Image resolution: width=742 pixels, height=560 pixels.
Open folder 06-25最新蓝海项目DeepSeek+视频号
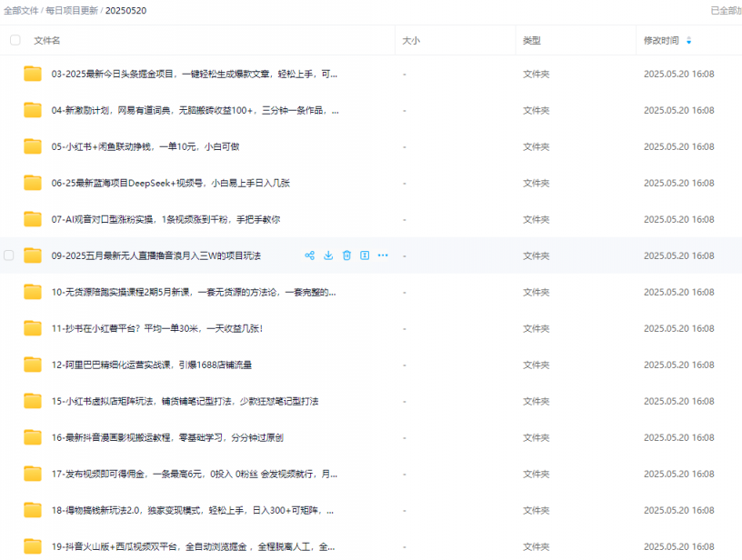[x=170, y=183]
